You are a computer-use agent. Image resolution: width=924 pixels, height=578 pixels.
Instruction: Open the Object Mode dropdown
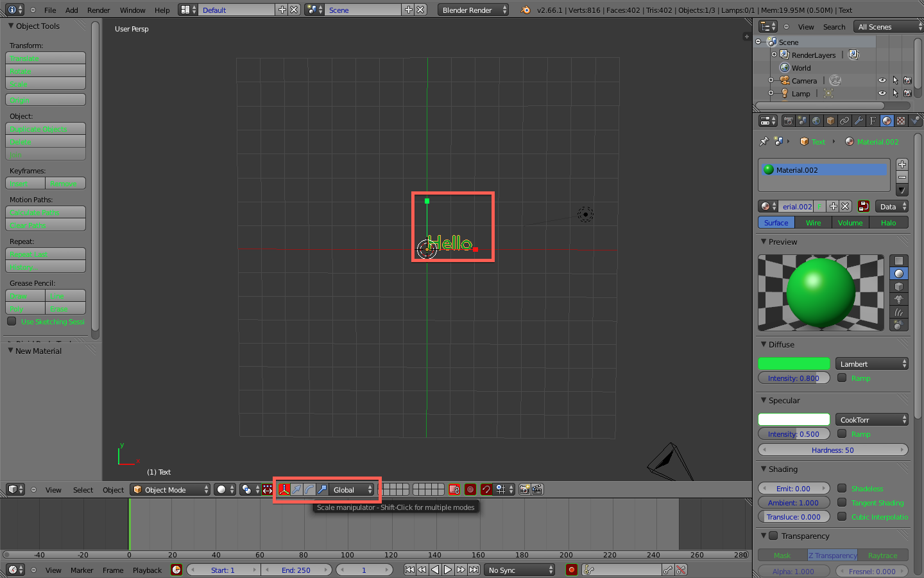coord(170,489)
